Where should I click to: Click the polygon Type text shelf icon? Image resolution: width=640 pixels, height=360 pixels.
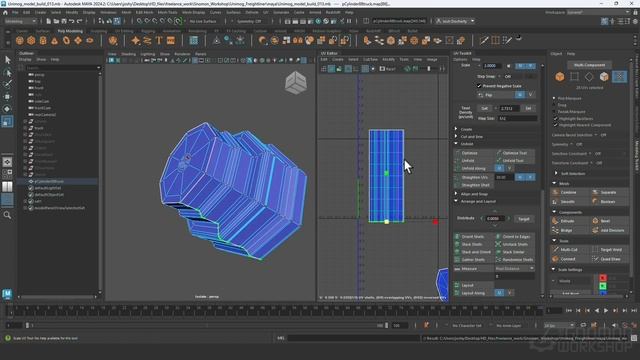tap(159, 40)
